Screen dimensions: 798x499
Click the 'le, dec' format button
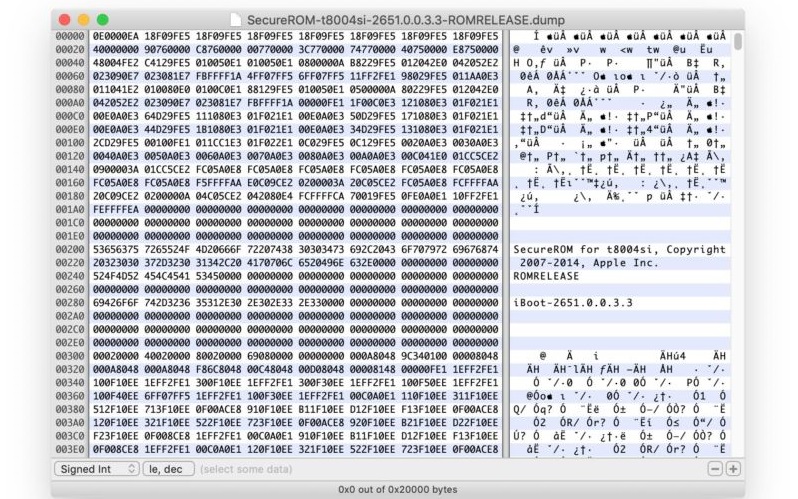coord(168,469)
